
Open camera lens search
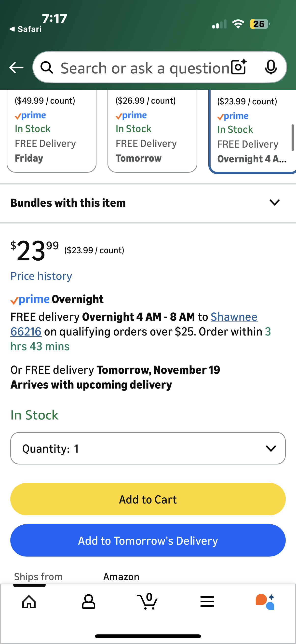[239, 67]
